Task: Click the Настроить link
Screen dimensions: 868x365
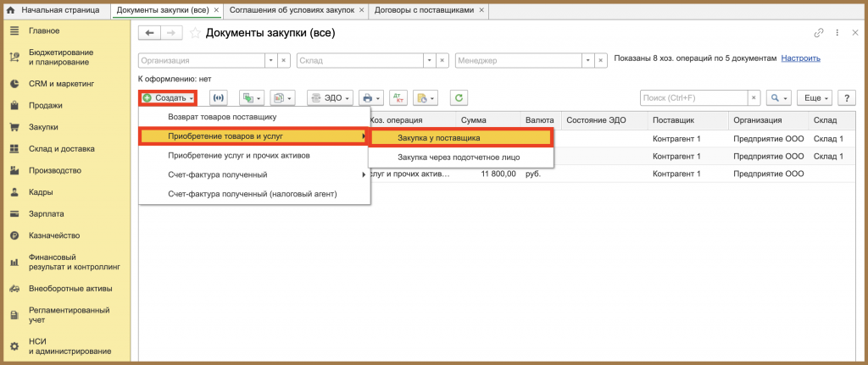Action: (x=800, y=58)
